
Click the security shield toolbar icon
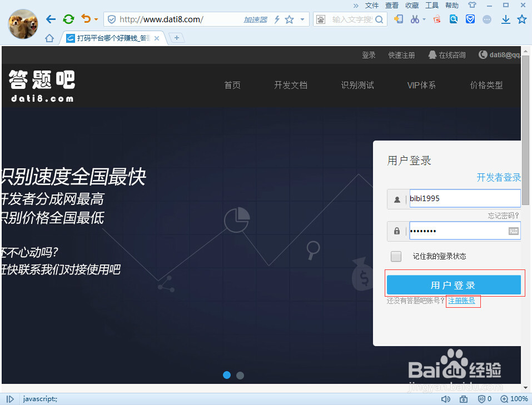pyautogui.click(x=471, y=19)
